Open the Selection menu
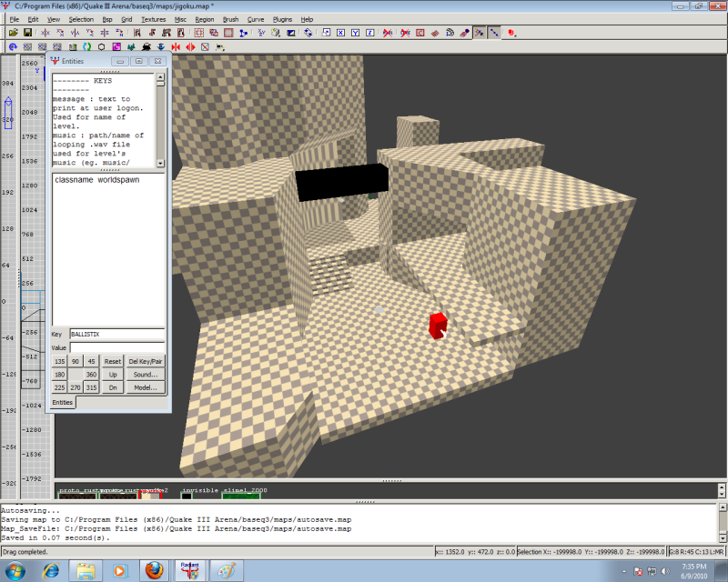Viewport: 728px width, 582px height. [x=81, y=19]
